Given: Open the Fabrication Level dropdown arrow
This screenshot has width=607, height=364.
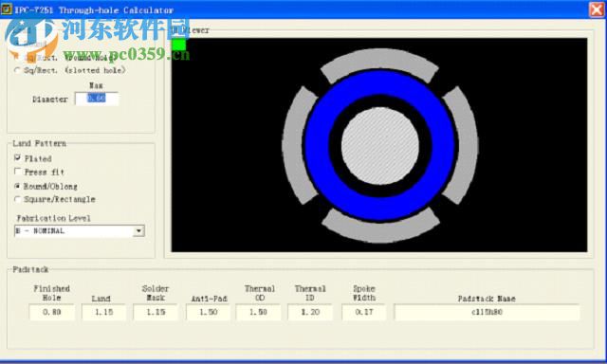Looking at the screenshot, I should pos(138,231).
